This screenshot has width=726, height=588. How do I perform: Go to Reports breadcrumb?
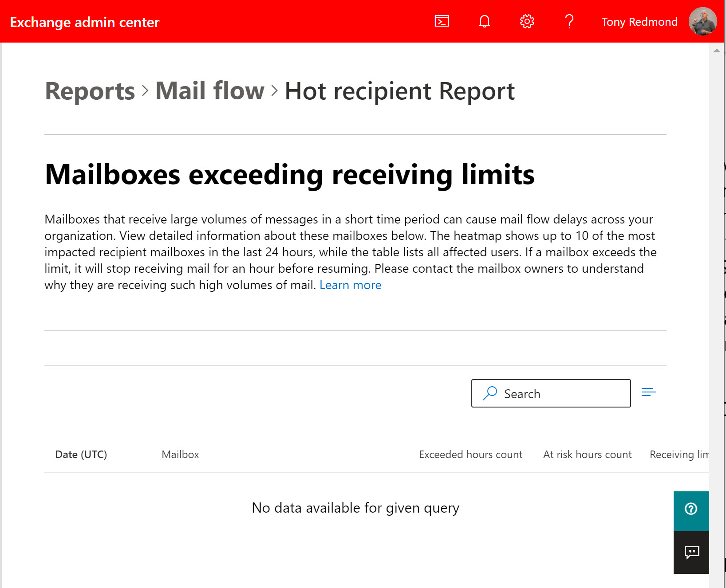click(x=90, y=91)
